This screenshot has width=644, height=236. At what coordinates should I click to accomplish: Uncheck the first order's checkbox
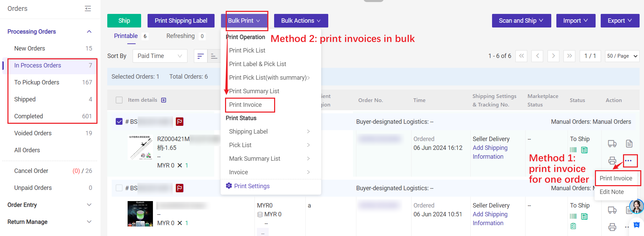[x=119, y=121]
